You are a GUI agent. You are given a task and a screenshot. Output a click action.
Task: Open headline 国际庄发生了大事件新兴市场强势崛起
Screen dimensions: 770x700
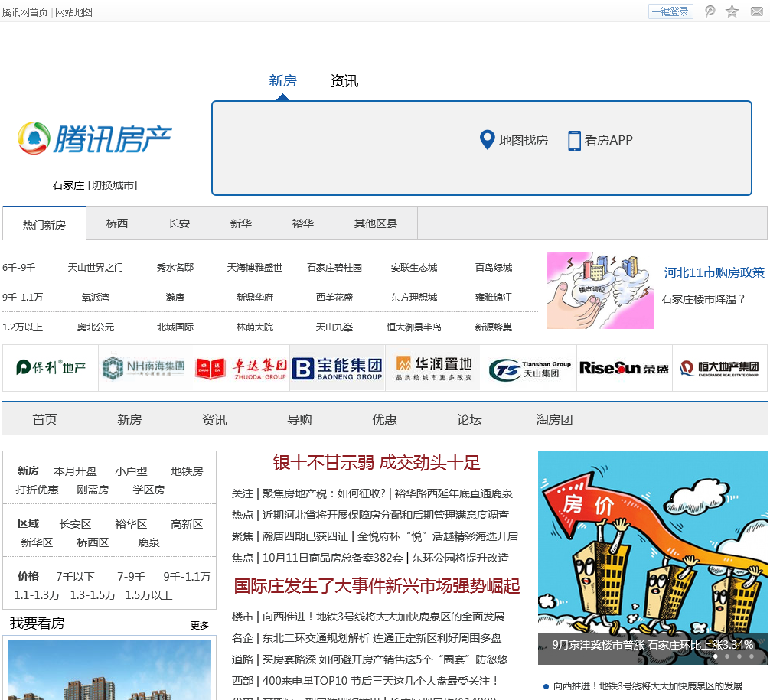(x=377, y=585)
